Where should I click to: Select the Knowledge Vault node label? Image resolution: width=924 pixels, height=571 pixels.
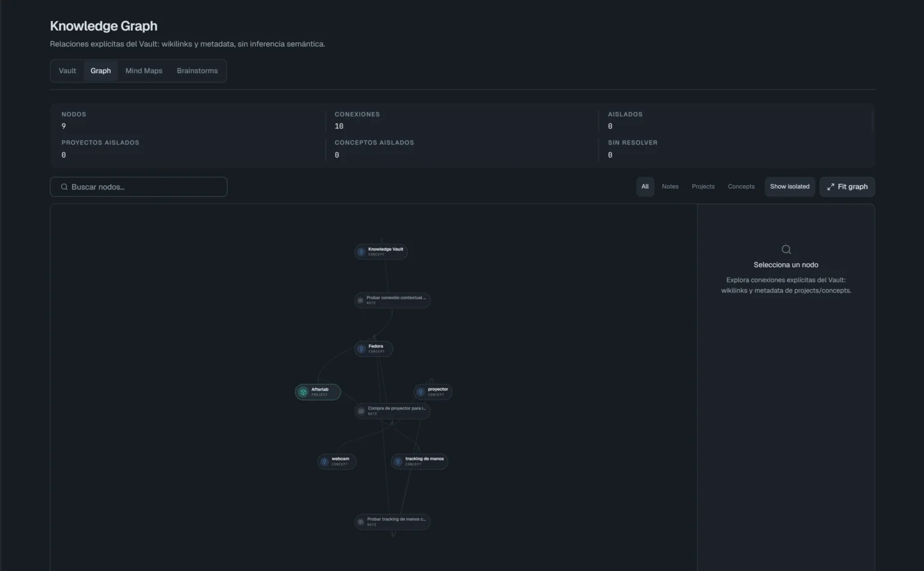point(386,249)
